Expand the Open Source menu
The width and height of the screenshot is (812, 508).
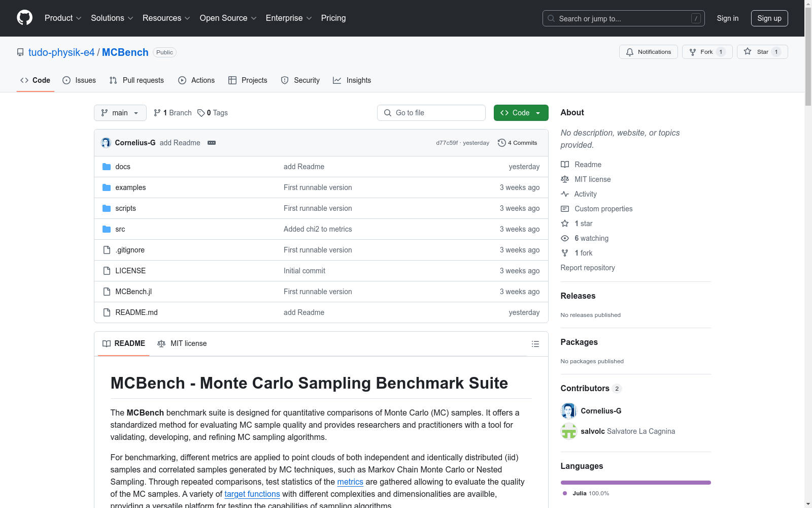[228, 18]
